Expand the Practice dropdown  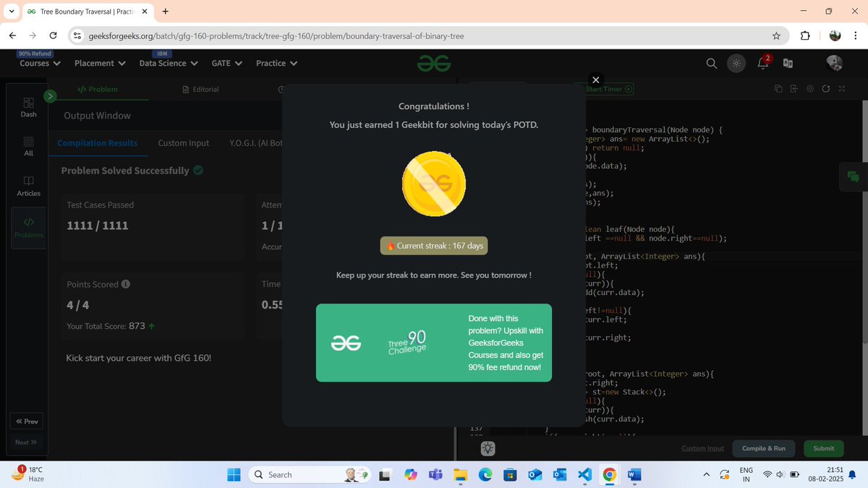pos(276,63)
